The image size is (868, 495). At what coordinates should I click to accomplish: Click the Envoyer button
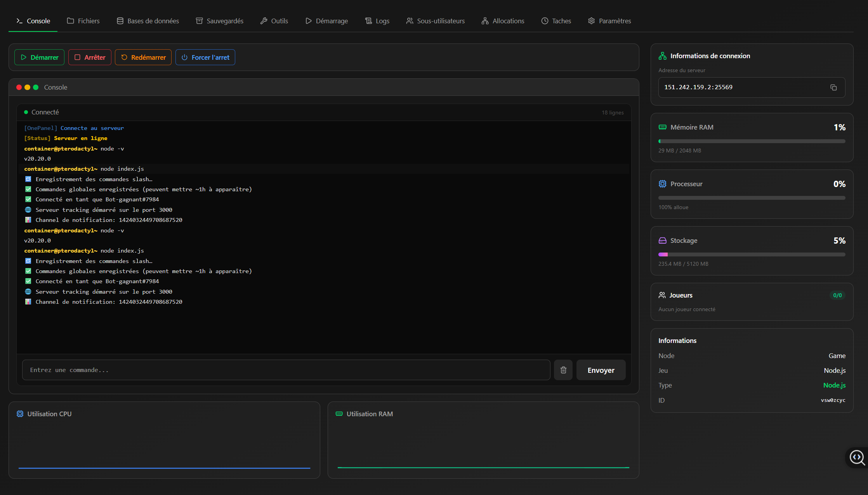tap(601, 370)
